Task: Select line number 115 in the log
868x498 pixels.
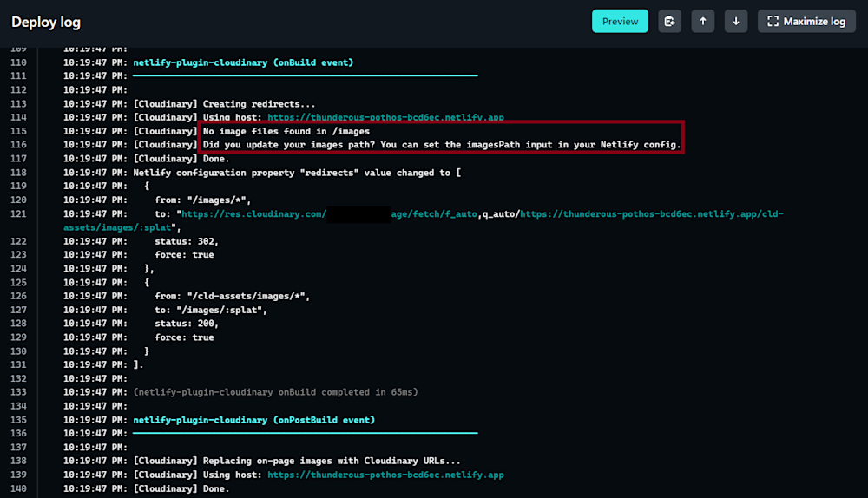Action: (x=18, y=131)
